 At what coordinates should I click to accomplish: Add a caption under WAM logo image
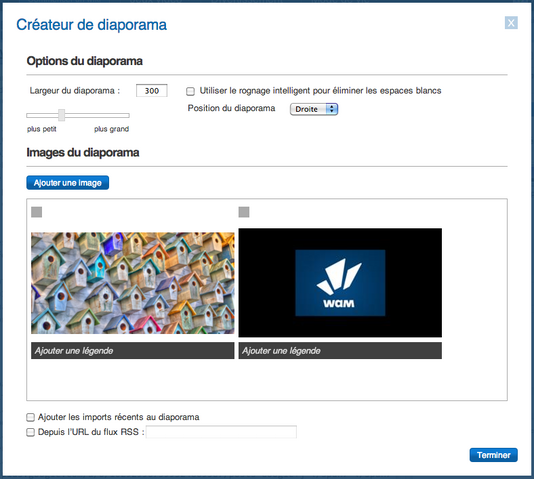coord(340,351)
